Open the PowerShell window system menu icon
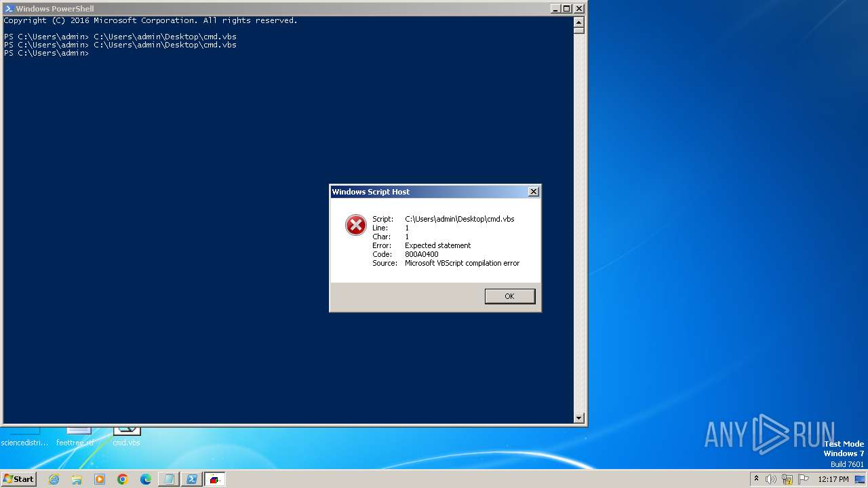Screen dimensions: 868x488 click(8, 9)
